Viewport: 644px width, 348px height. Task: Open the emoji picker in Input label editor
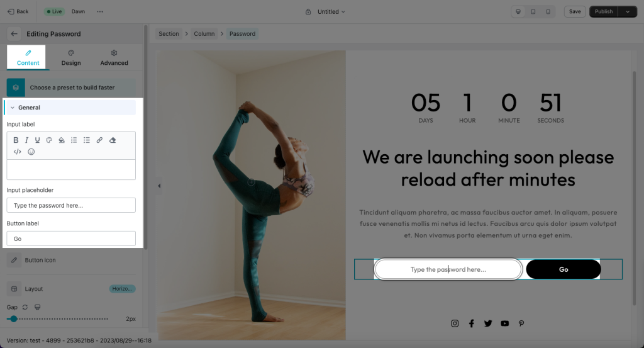(x=31, y=152)
